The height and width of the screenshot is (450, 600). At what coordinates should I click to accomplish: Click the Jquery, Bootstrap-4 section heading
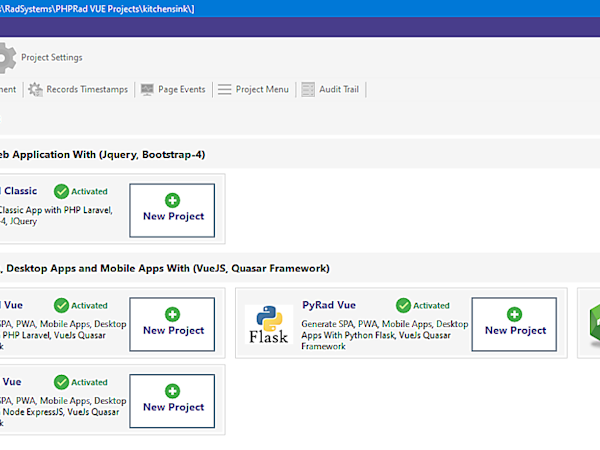[x=103, y=155]
